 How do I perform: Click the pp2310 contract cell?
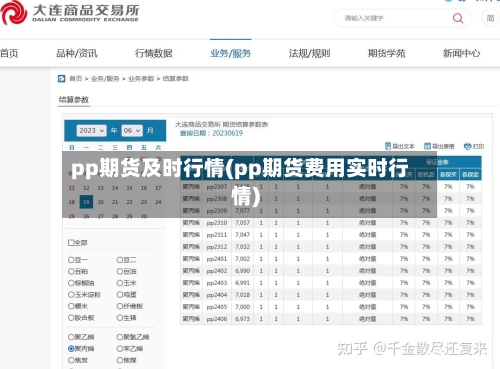point(217,223)
